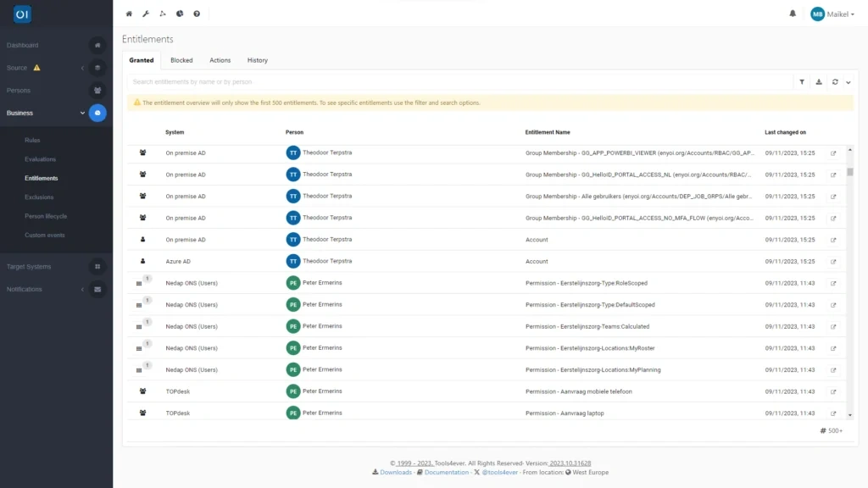This screenshot has width=868, height=488.
Task: Open details for Aanvraag laptop row
Action: click(833, 413)
